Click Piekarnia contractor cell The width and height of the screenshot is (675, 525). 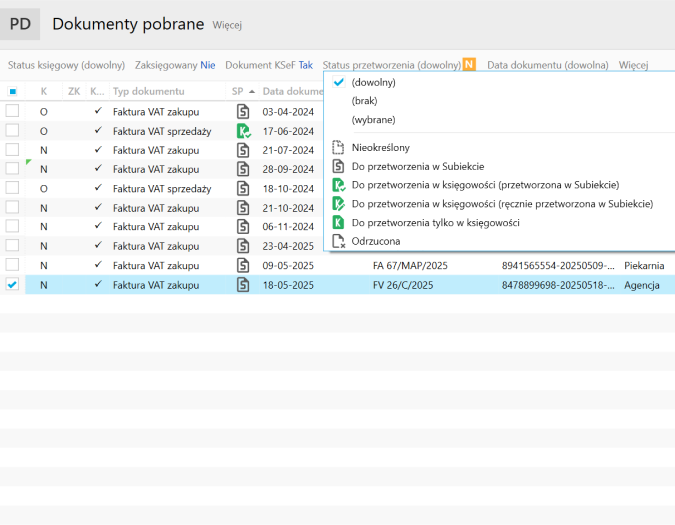644,266
